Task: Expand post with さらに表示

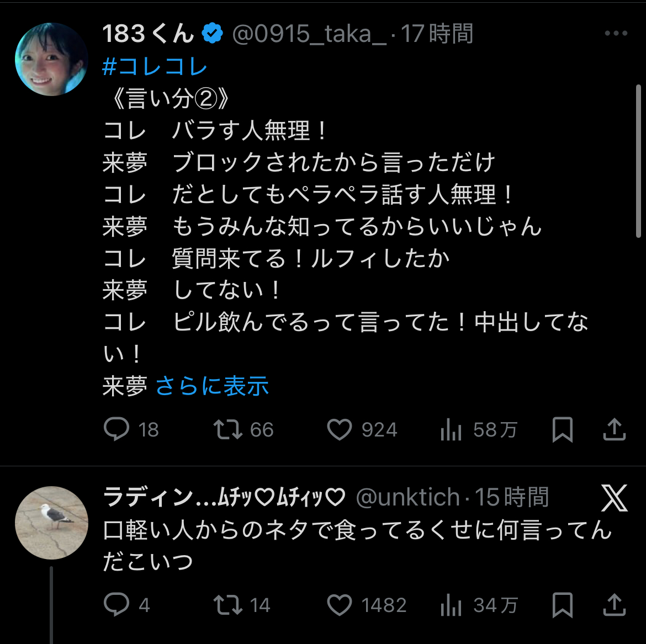Action: pos(212,386)
